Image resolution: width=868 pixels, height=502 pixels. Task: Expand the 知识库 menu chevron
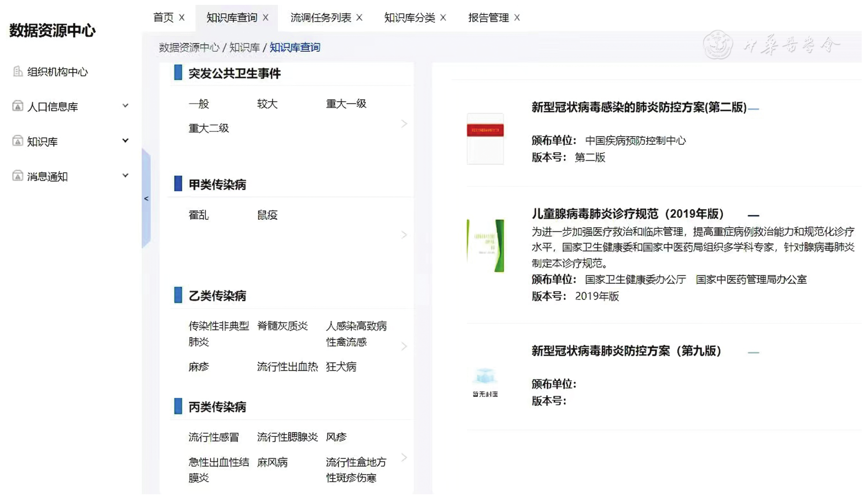(125, 140)
